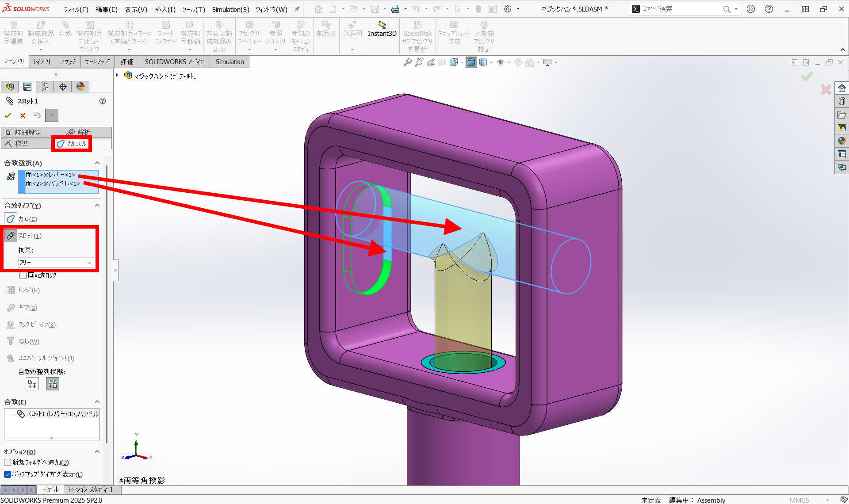Collapse オプション(O) section
Screen dimensions: 849x504
pos(97,452)
